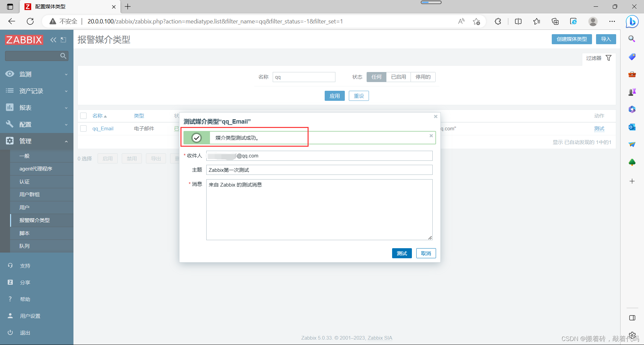Click 主题 input field
Image resolution: width=644 pixels, height=345 pixels.
point(319,170)
